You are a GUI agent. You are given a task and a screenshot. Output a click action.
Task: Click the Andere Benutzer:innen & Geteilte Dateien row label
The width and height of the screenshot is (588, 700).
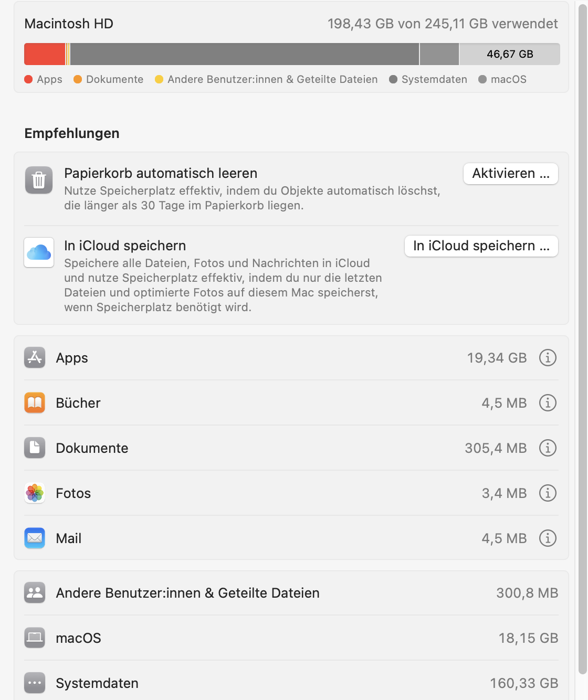[x=188, y=593]
